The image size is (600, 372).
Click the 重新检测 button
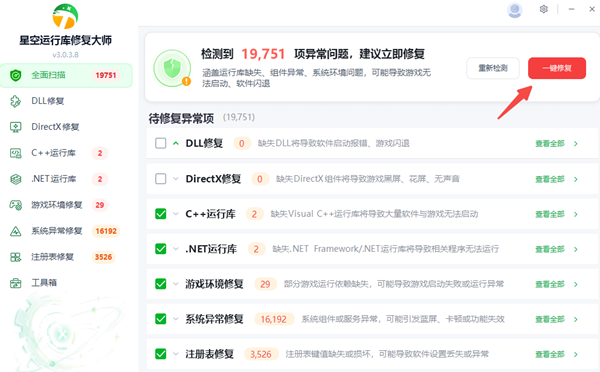[x=493, y=68]
